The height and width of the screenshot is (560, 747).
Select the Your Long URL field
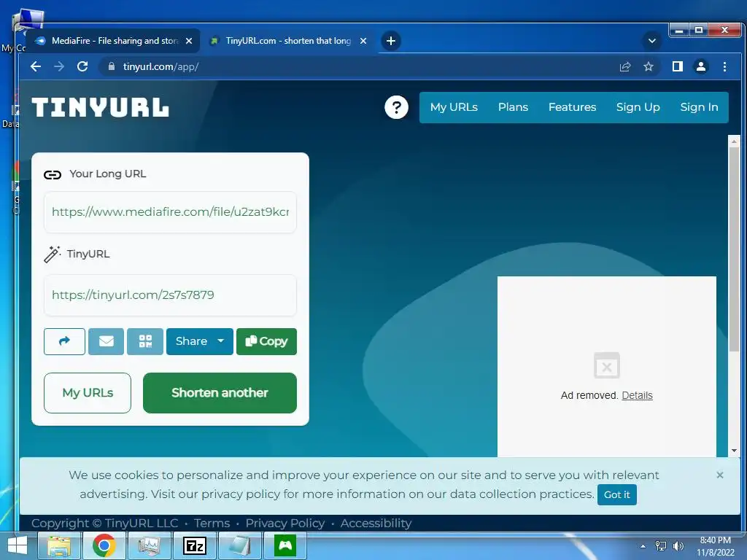(170, 212)
